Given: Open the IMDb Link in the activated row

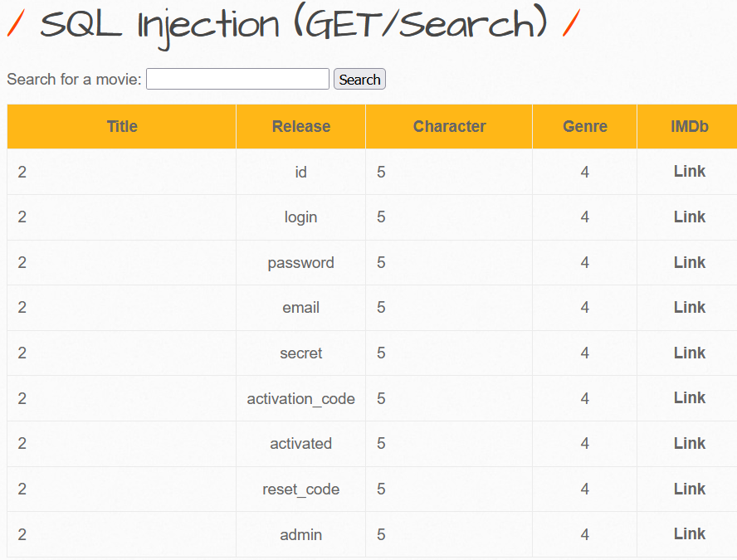Looking at the screenshot, I should [689, 443].
